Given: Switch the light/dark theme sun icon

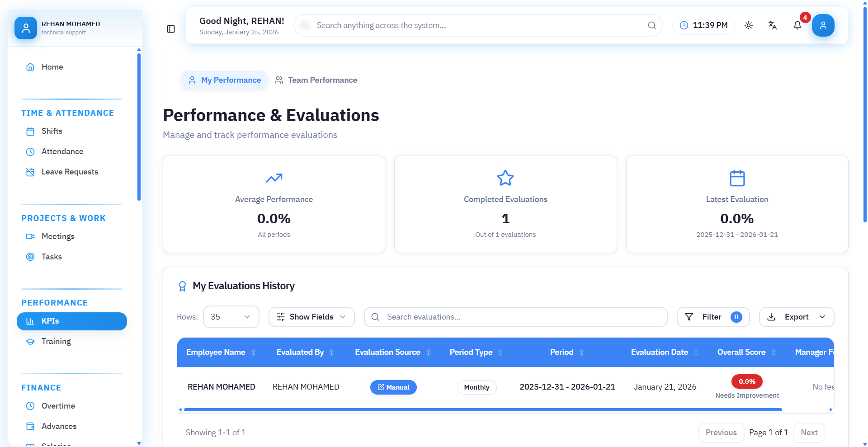Looking at the screenshot, I should [749, 25].
